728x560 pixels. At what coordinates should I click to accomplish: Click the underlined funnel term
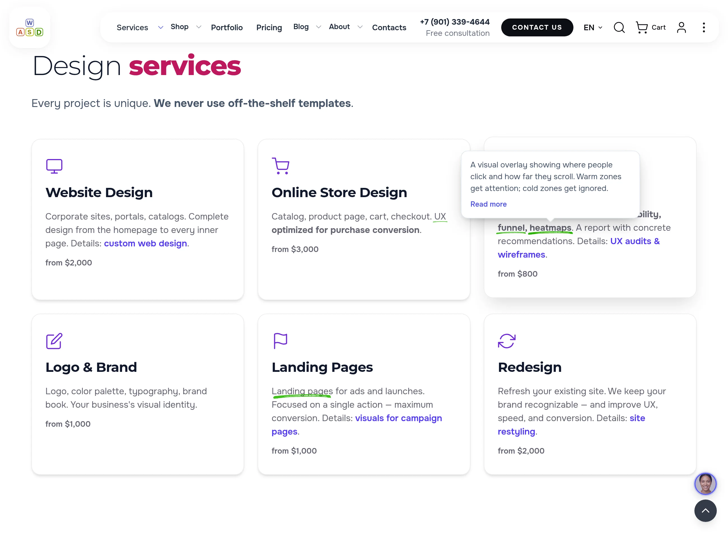tap(511, 228)
